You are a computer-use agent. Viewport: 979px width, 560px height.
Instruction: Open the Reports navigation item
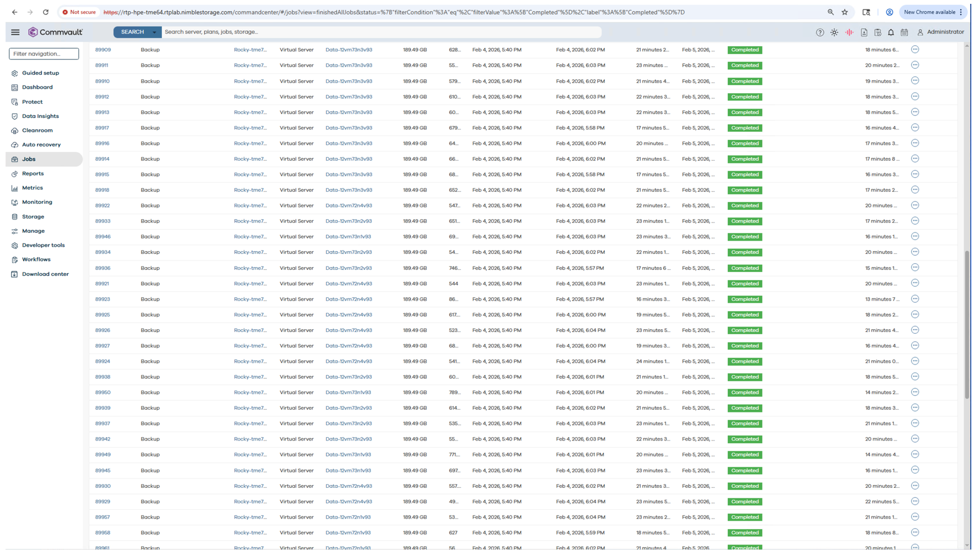pyautogui.click(x=33, y=173)
